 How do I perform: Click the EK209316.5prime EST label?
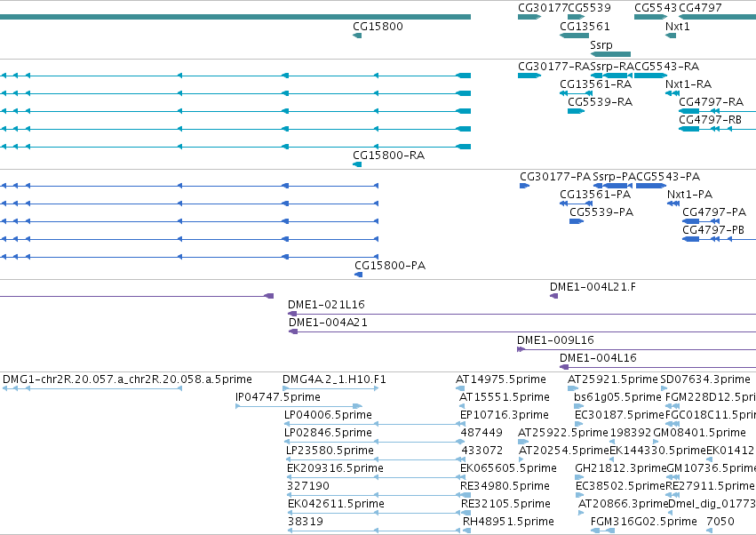[335, 468]
